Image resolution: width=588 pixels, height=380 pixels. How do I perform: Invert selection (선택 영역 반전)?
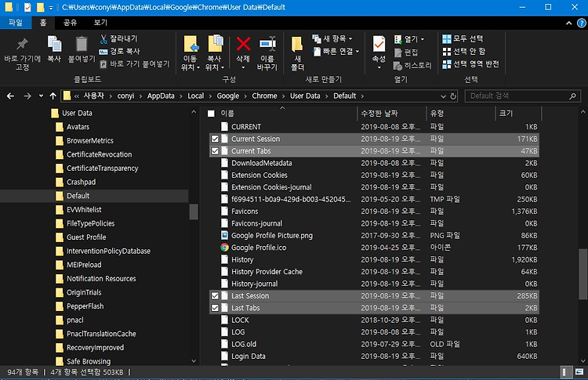click(470, 64)
